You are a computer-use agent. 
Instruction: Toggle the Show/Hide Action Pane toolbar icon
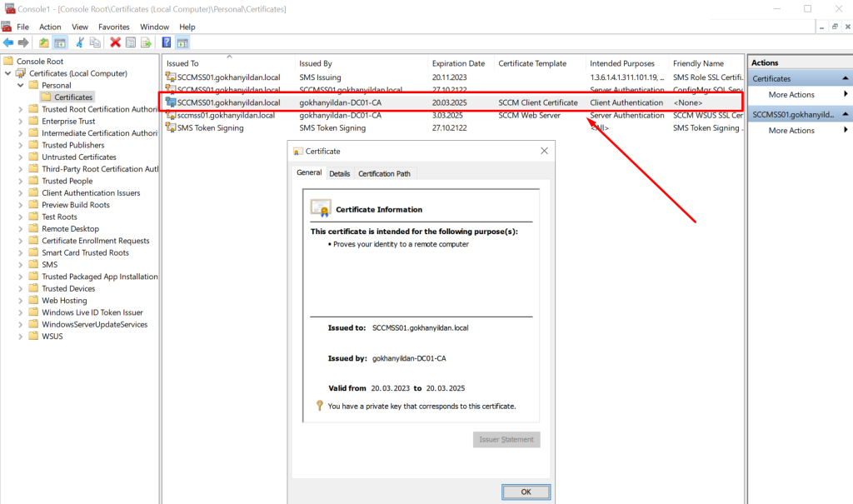tap(182, 42)
